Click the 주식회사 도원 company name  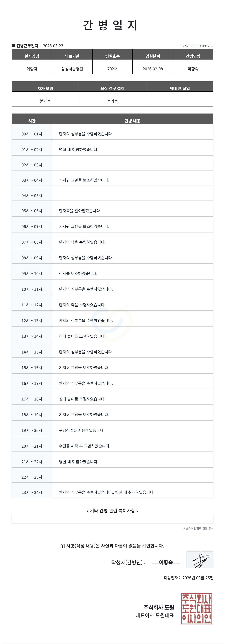pos(159,607)
